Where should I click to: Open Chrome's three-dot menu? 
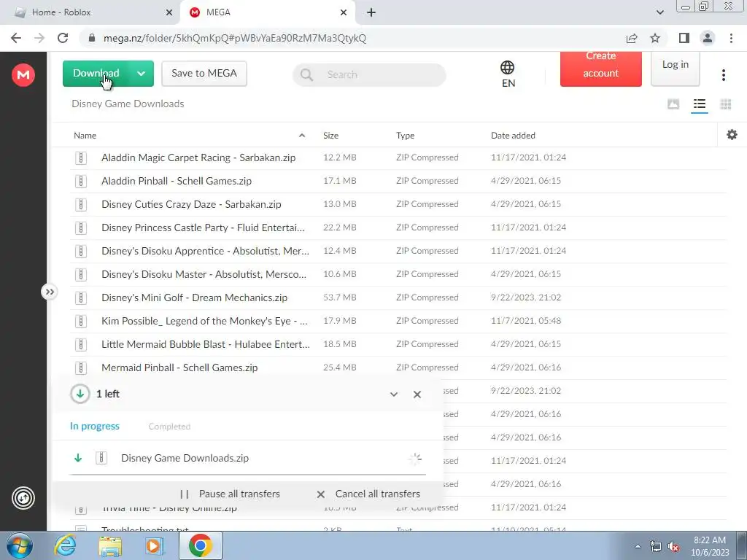731,38
